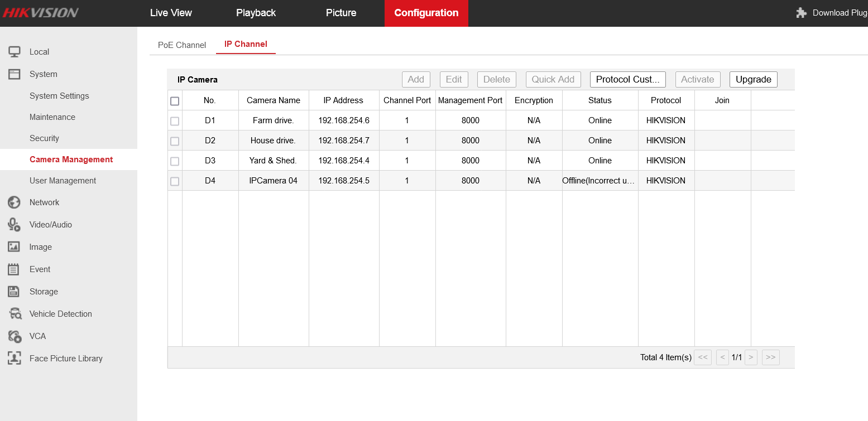The width and height of the screenshot is (868, 421).
Task: Click the Local monitor icon in sidebar
Action: tap(14, 52)
